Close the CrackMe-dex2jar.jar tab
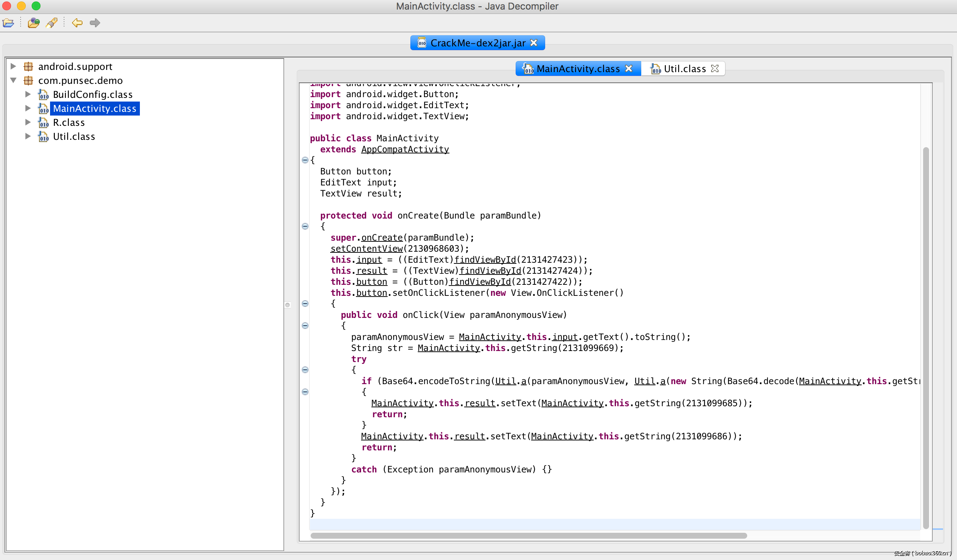Screen dimensions: 957x560 [x=534, y=43]
